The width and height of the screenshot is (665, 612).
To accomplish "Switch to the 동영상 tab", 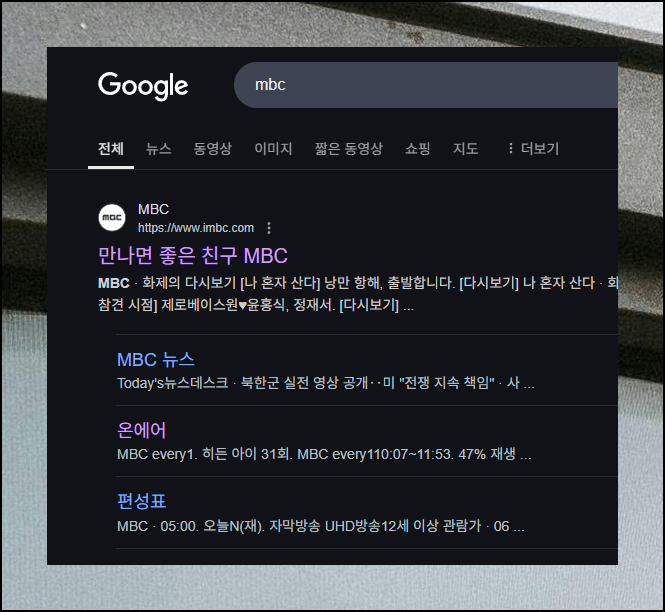I will pos(212,148).
